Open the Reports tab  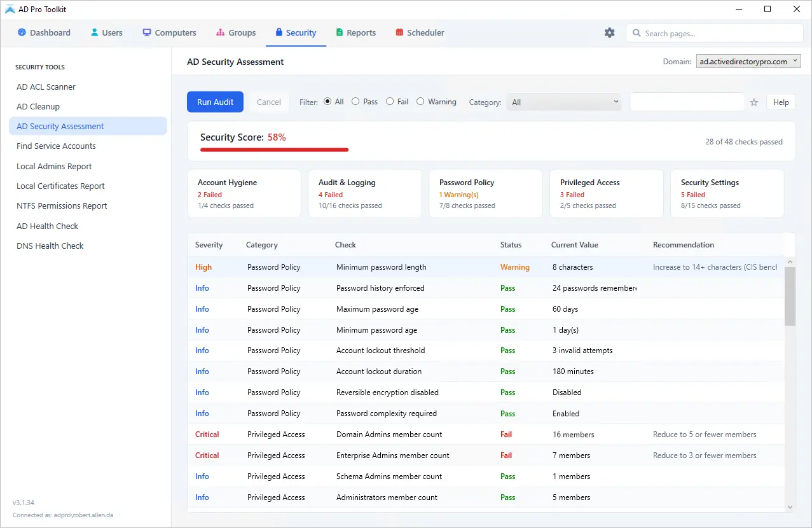coord(356,32)
